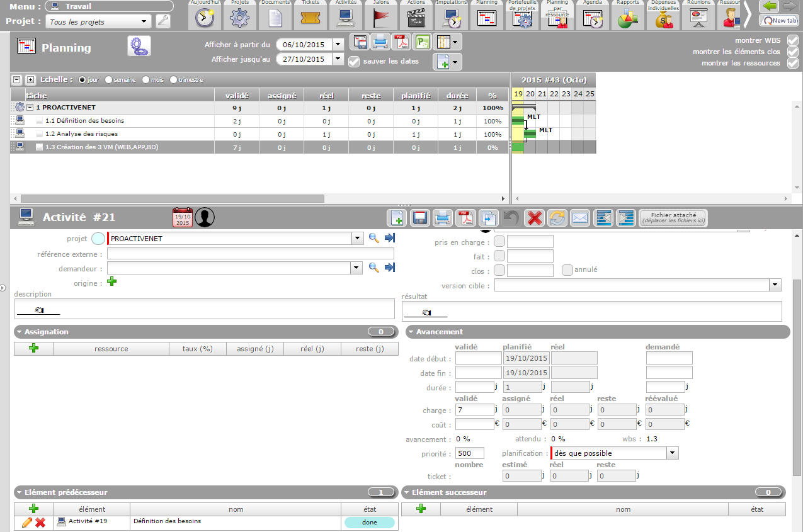803x532 pixels.
Task: Click the planning calculation gears icon
Action: tap(139, 47)
